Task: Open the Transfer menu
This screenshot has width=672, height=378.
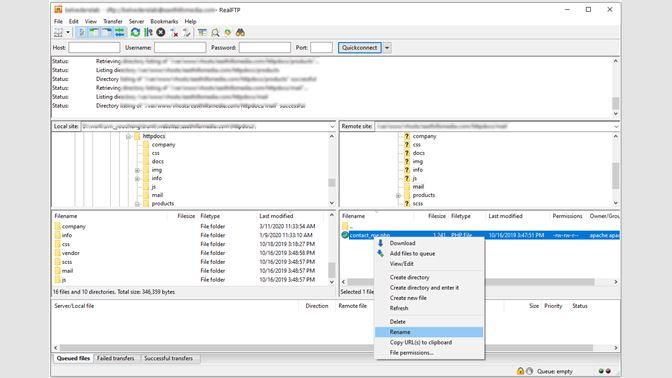Action: point(113,21)
